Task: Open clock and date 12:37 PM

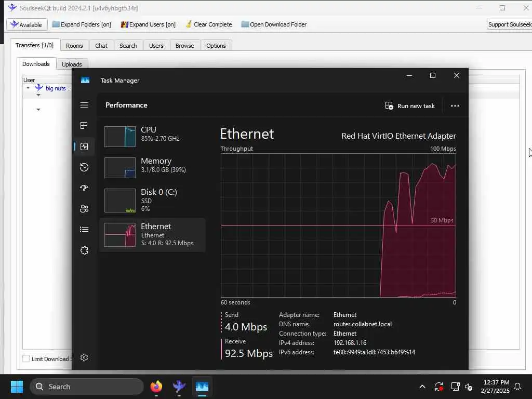Action: click(495, 387)
